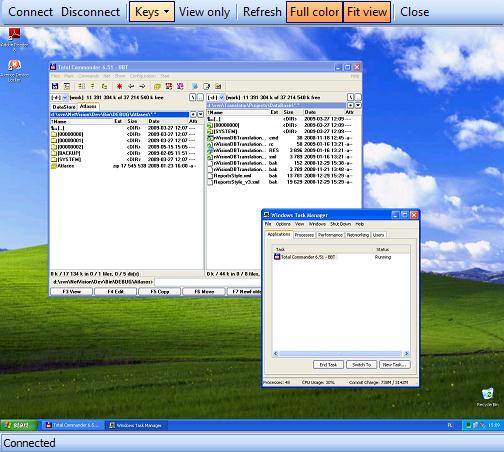Click the F4 Edit button in Total Commander
The image size is (504, 452).
pyautogui.click(x=115, y=292)
